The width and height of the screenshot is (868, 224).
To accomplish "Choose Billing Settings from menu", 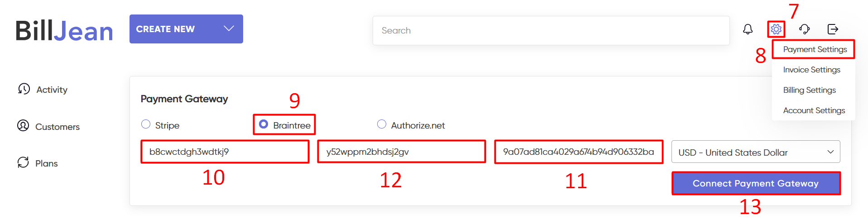I will [809, 90].
